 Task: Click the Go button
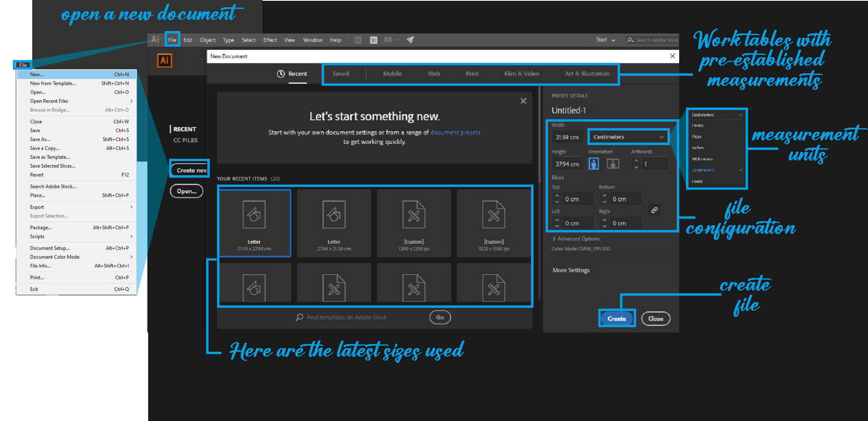(440, 317)
